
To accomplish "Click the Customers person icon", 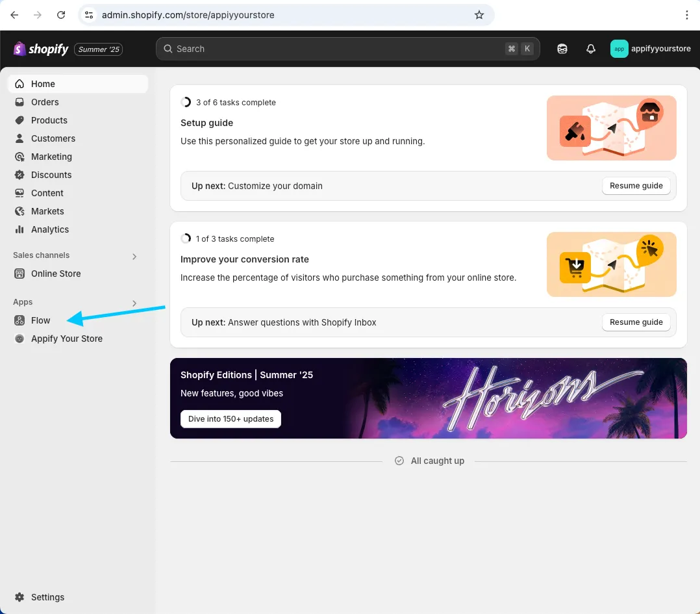I will (x=19, y=138).
